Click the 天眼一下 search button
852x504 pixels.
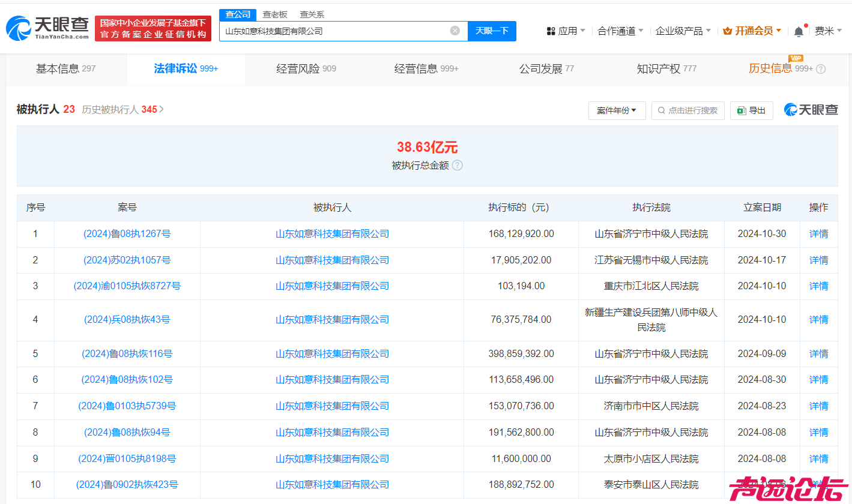[492, 31]
